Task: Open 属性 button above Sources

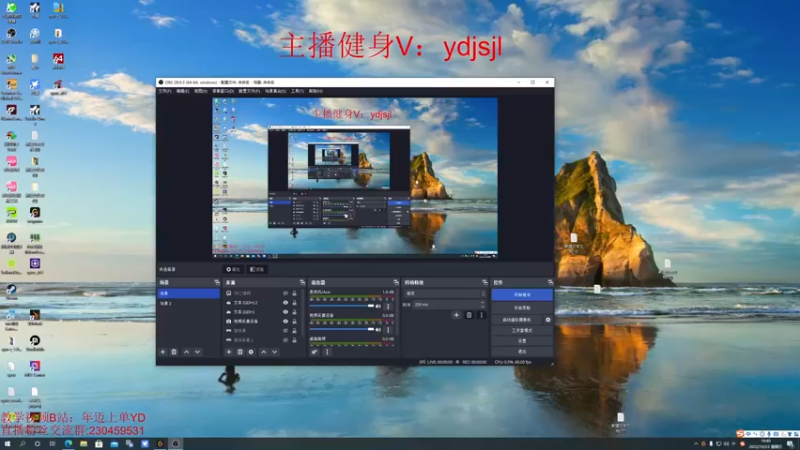Action: click(233, 269)
